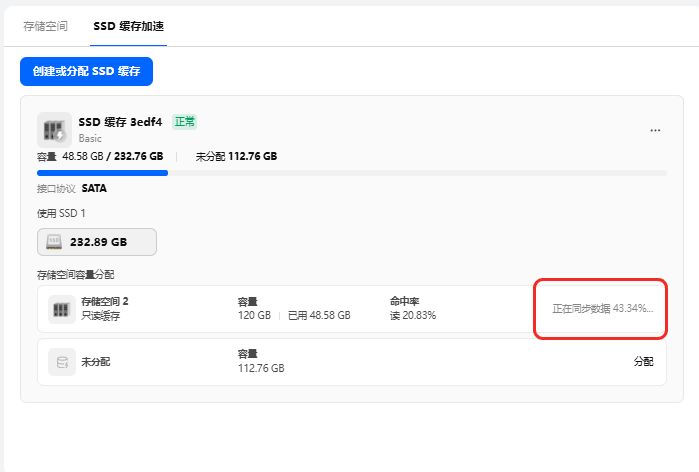Open the three-dot menu of SSD 缓存 3edf4
699x472 pixels.
[x=655, y=130]
